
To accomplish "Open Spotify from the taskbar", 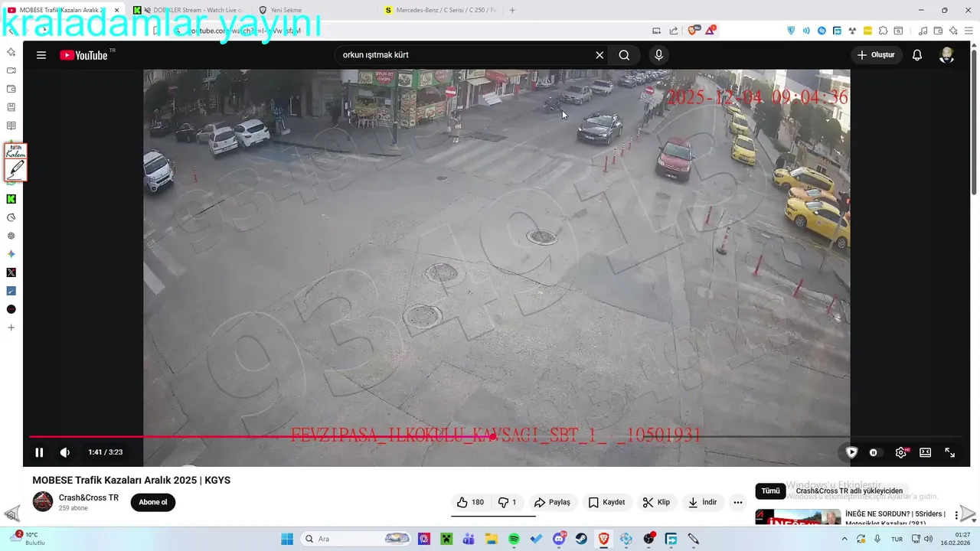I will [x=514, y=539].
